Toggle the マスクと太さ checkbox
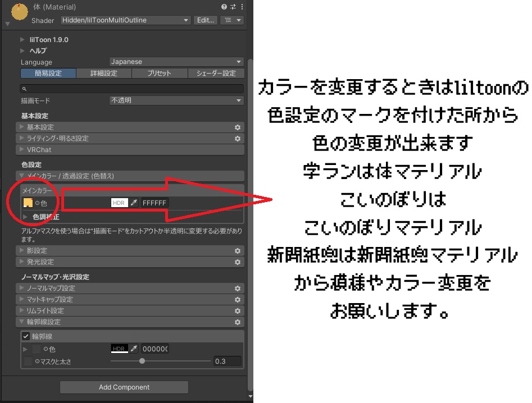Screen dimensions: 532x403 tap(28, 361)
